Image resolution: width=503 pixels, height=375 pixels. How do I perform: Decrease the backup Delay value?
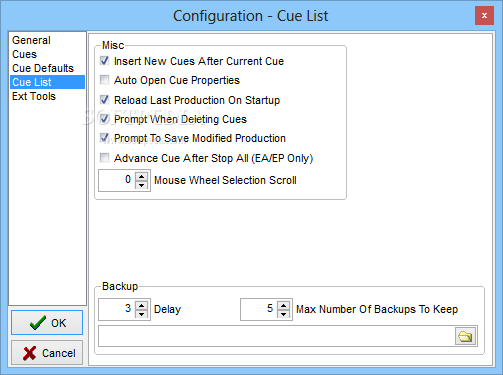coord(142,314)
